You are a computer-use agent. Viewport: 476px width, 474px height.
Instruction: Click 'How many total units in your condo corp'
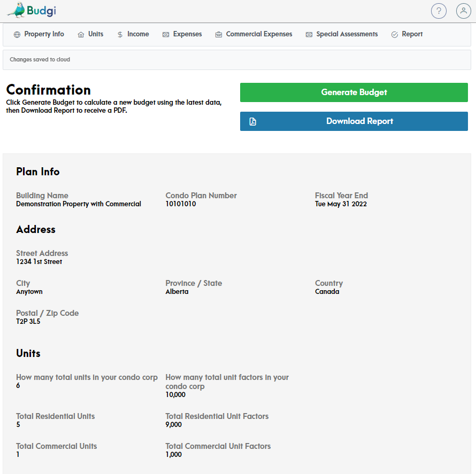pos(87,378)
